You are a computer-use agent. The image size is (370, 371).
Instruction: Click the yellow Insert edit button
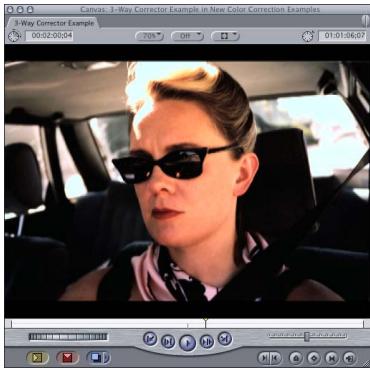(x=37, y=358)
